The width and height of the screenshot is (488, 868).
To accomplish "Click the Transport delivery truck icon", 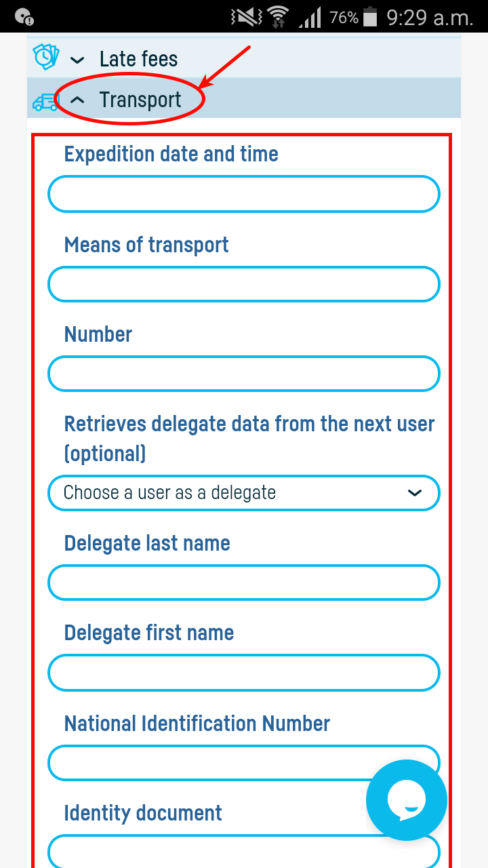I will click(x=45, y=101).
